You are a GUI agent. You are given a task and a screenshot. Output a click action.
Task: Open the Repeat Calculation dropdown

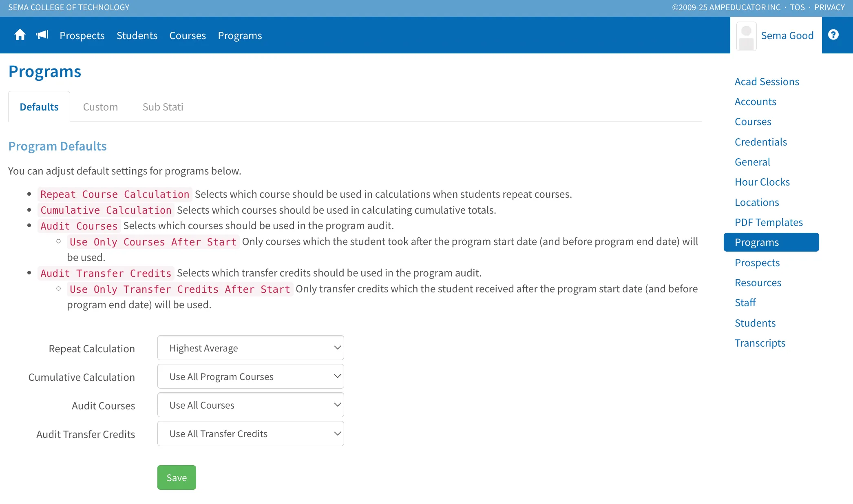pyautogui.click(x=251, y=348)
